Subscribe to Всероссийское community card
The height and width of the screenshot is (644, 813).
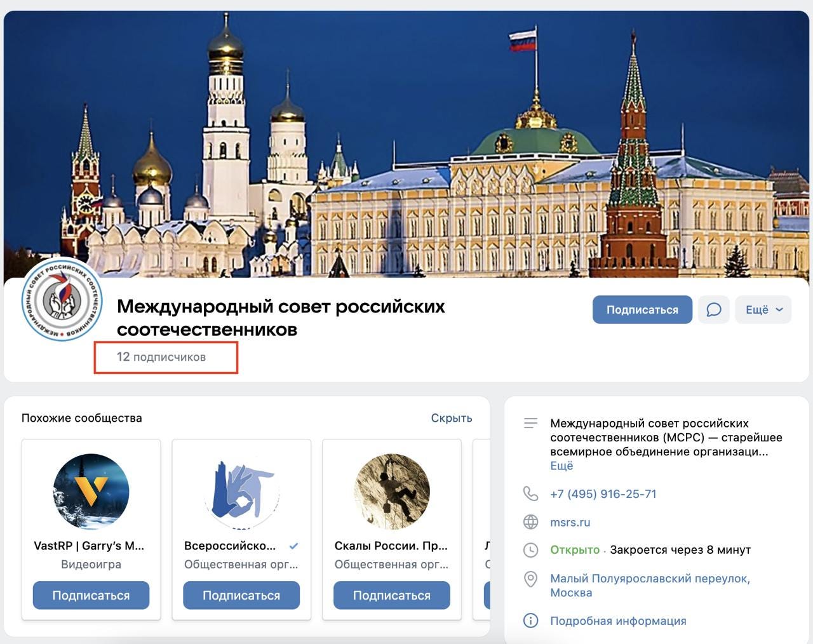(x=241, y=595)
